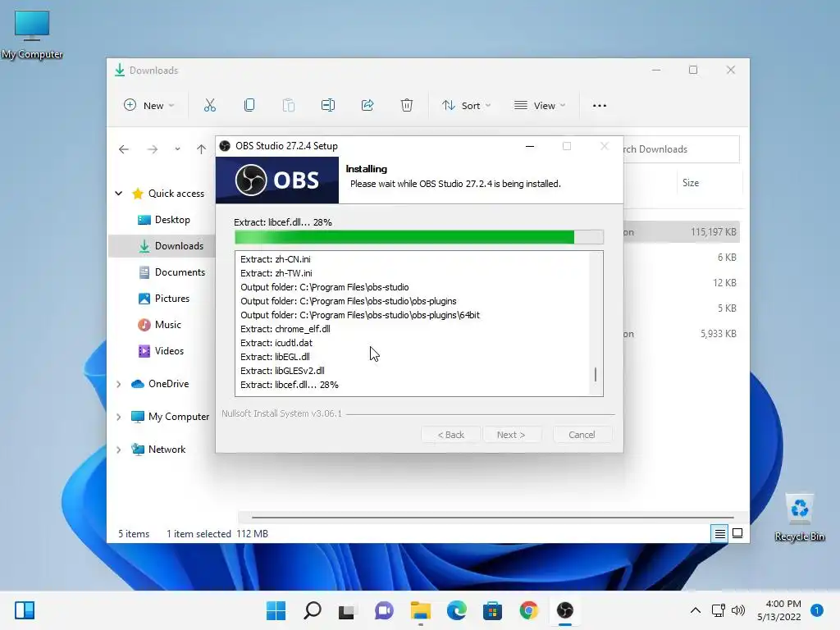Open Task View on the taskbar
Viewport: 840px width, 630px height.
(346, 610)
